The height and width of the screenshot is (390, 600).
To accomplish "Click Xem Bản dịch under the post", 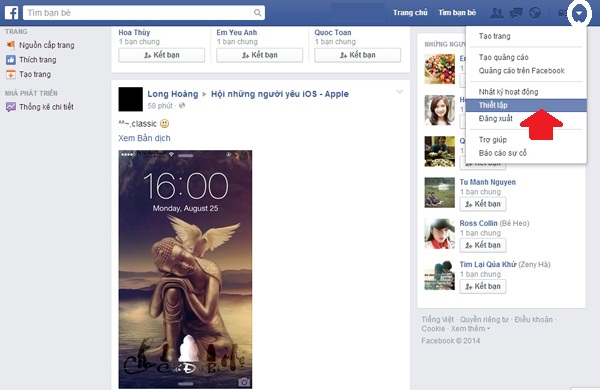I will click(x=144, y=138).
